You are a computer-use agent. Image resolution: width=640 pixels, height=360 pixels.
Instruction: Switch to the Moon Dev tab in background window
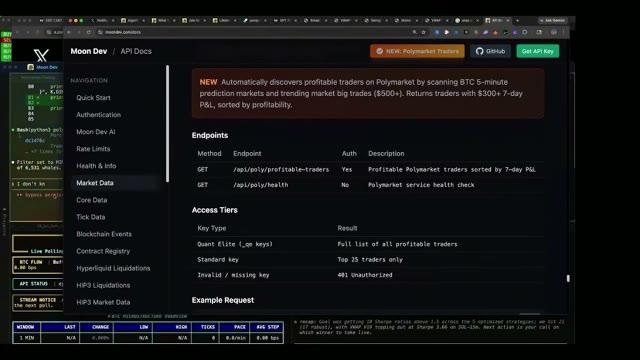coord(43,67)
